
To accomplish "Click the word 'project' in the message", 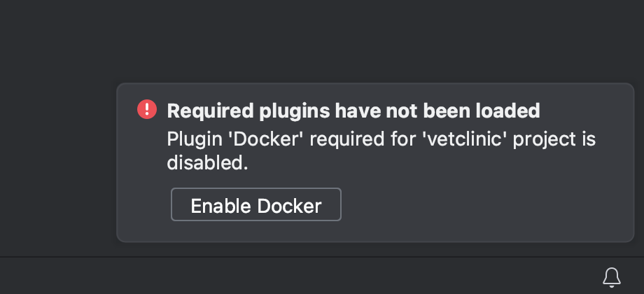I will point(545,139).
